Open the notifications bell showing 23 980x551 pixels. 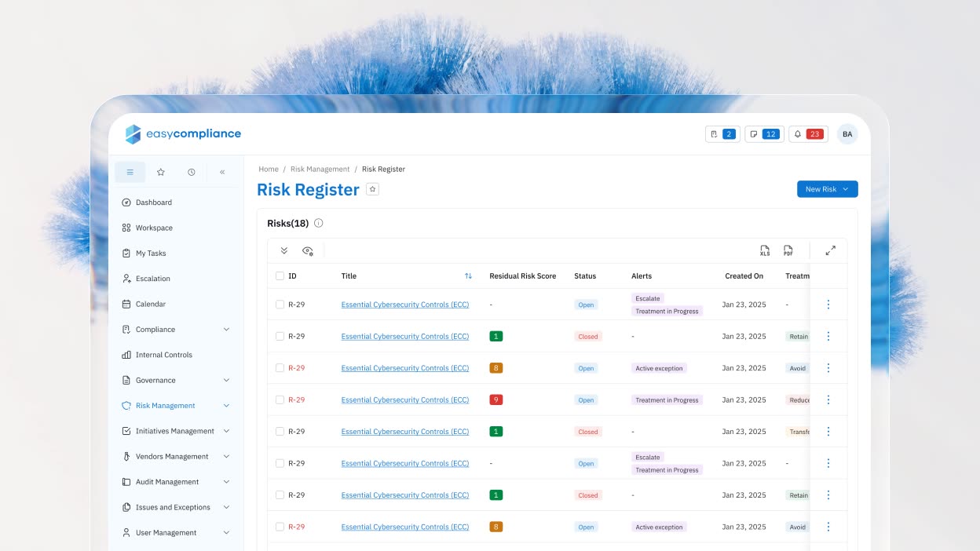tap(808, 134)
